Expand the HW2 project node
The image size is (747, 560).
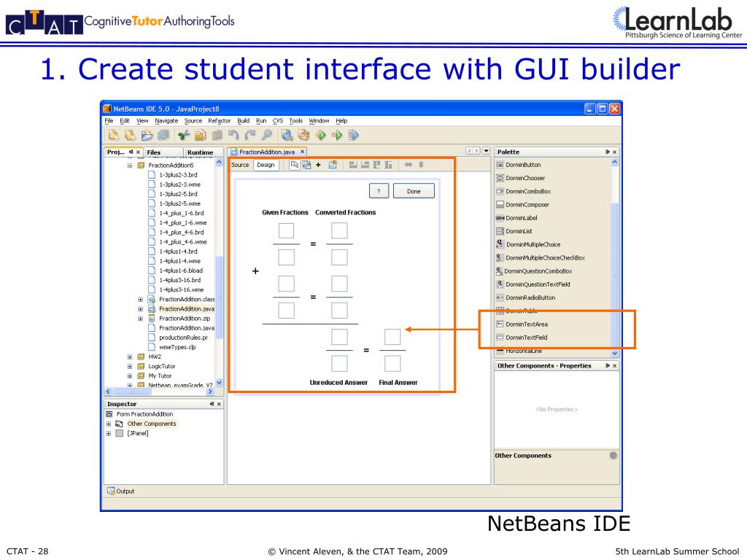(x=130, y=357)
